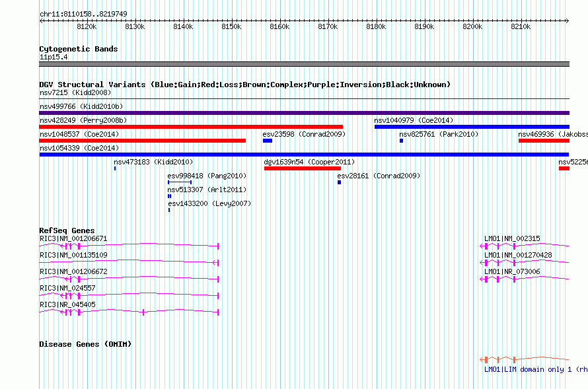Click the small blue nsv513307 feature

point(170,196)
